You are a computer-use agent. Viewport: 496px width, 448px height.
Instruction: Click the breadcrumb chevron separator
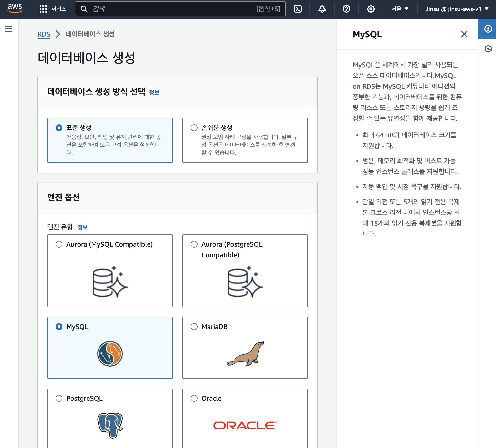(x=58, y=34)
